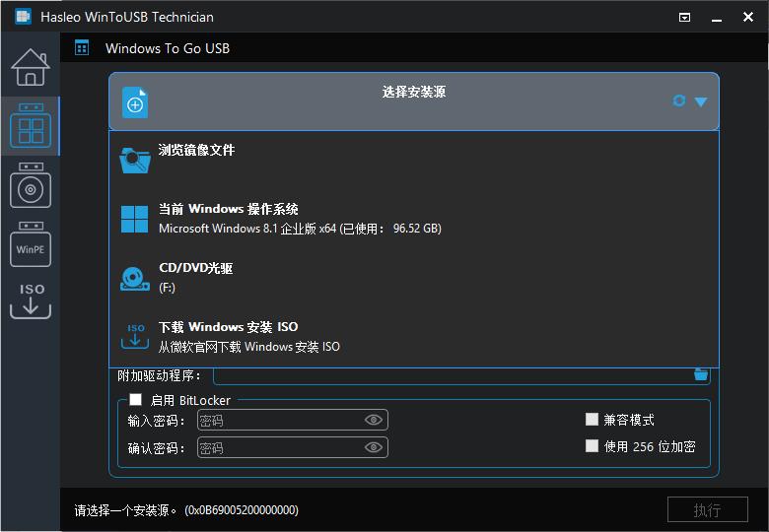
Task: Click the 请选择一个安装源 status message
Action: (186, 510)
